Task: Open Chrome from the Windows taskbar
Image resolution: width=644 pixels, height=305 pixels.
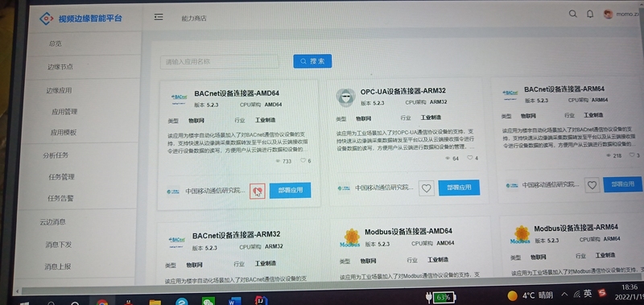Action: click(x=102, y=303)
